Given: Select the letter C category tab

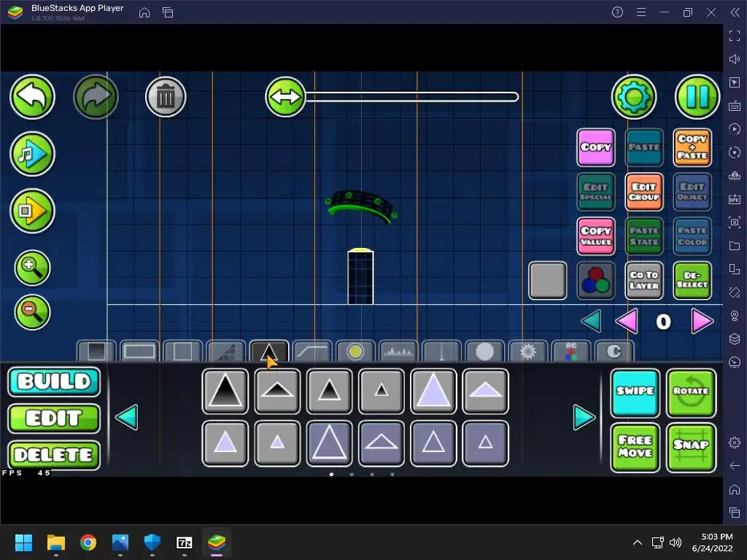Looking at the screenshot, I should pyautogui.click(x=614, y=351).
